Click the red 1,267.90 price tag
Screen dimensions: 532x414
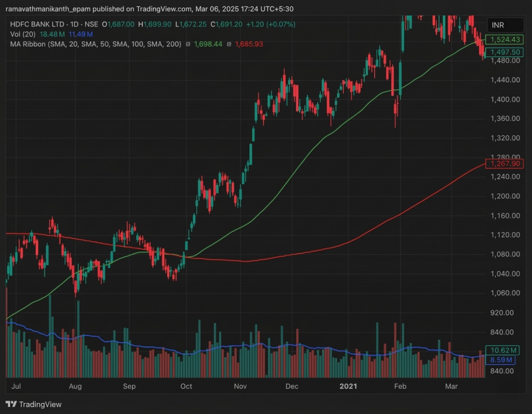504,164
